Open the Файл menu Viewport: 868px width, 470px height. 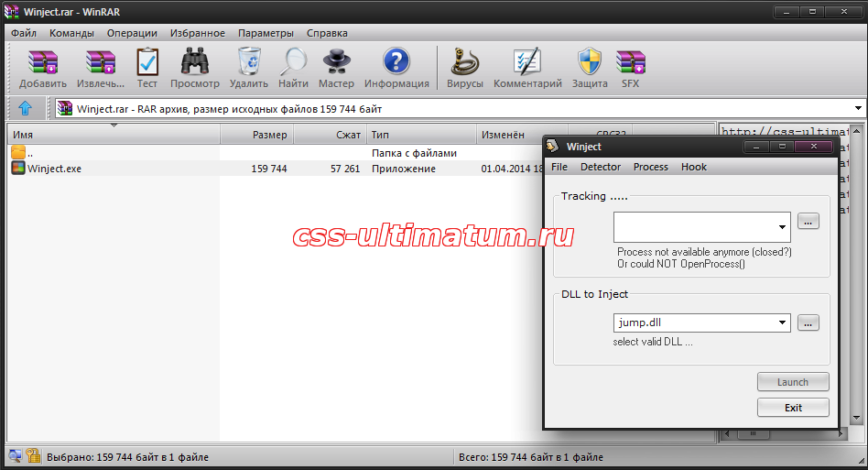point(24,33)
